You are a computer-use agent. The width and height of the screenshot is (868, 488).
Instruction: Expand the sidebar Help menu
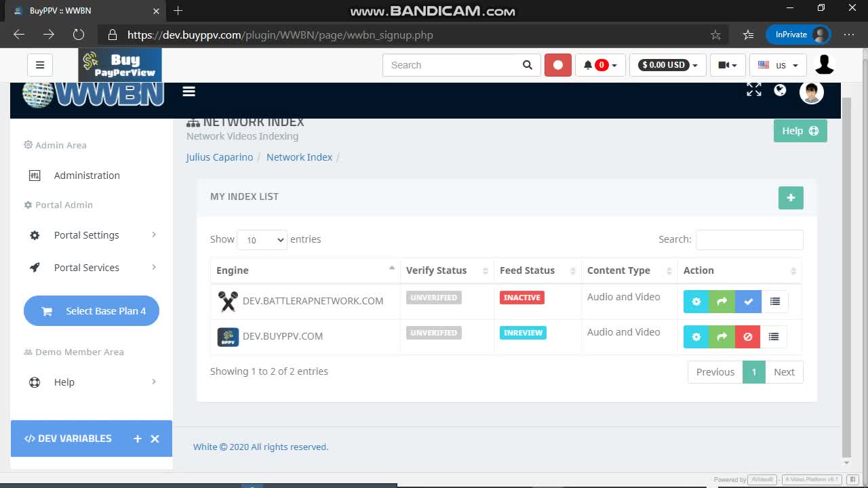[x=92, y=382]
